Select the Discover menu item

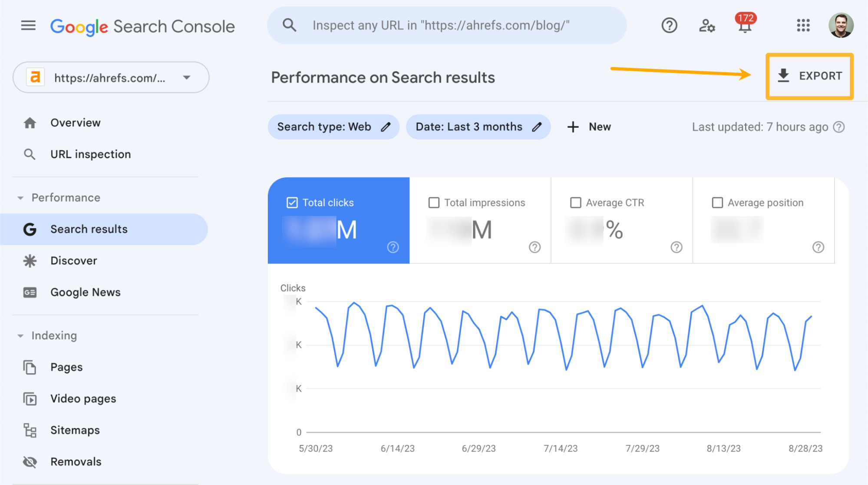click(x=72, y=261)
